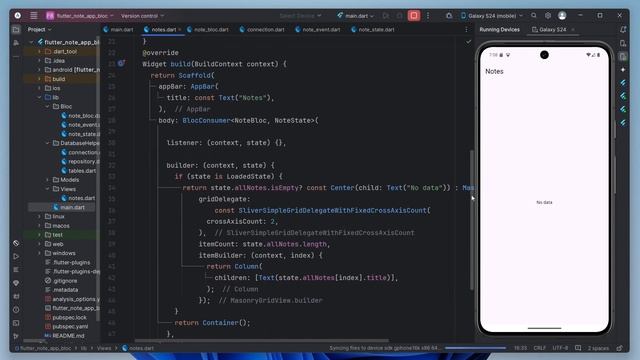The height and width of the screenshot is (360, 640).
Task: Click the project tree vertical scrollbar
Action: [98, 180]
